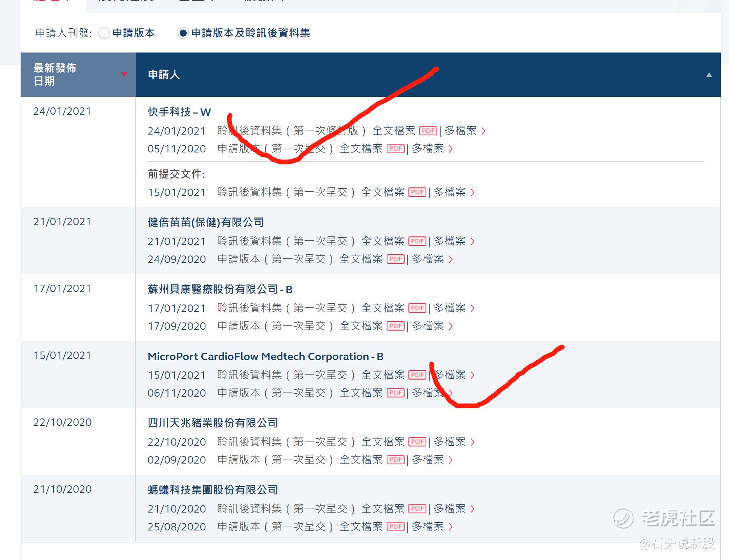Open PDF icon for MicroPort CardioFlow 06/11/2020 filing
Viewport: 729px width, 560px height.
click(396, 393)
